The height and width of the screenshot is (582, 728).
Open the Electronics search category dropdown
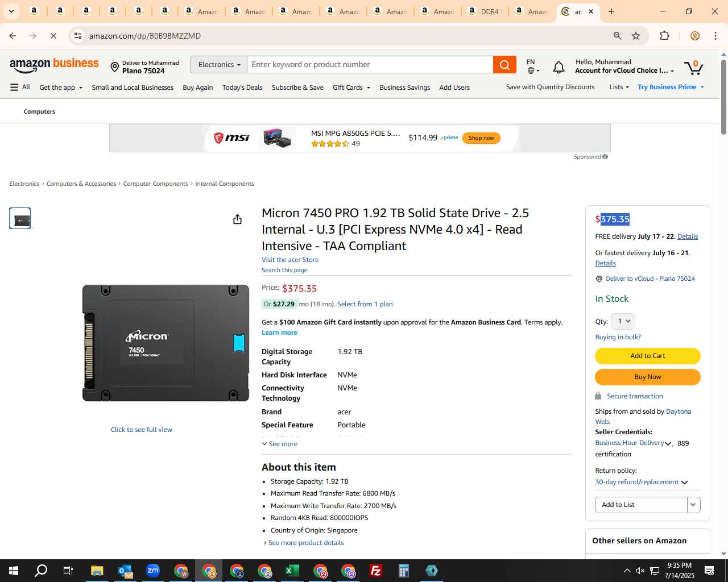point(219,65)
